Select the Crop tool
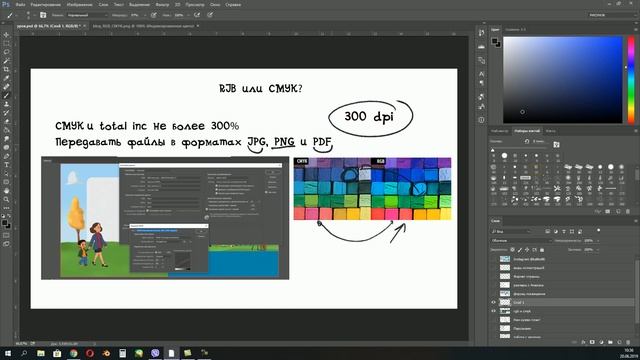 [x=6, y=69]
